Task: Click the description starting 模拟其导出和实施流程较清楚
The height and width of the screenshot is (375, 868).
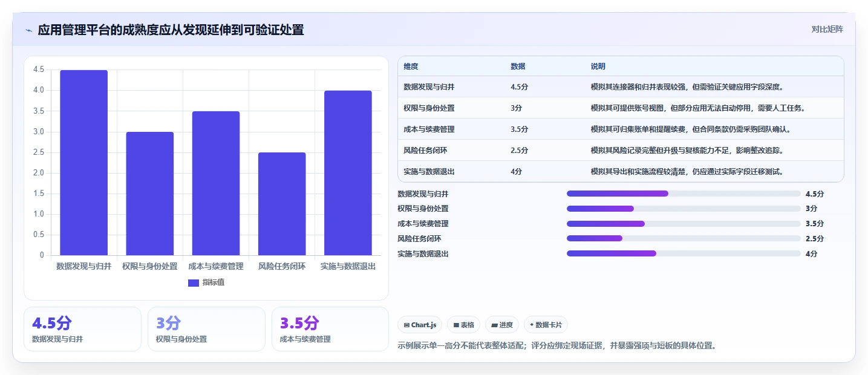Action: click(687, 172)
